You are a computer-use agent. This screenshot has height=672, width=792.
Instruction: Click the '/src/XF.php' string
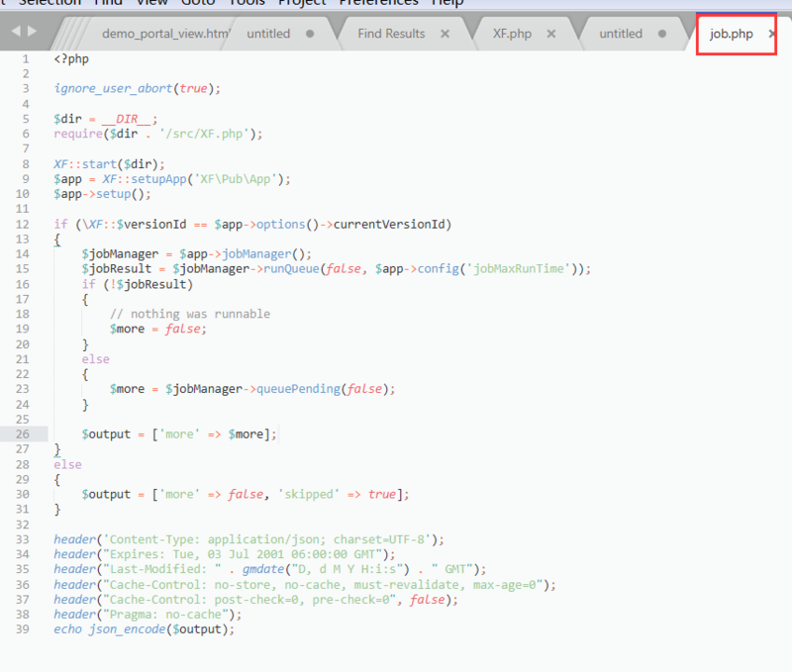tap(204, 134)
